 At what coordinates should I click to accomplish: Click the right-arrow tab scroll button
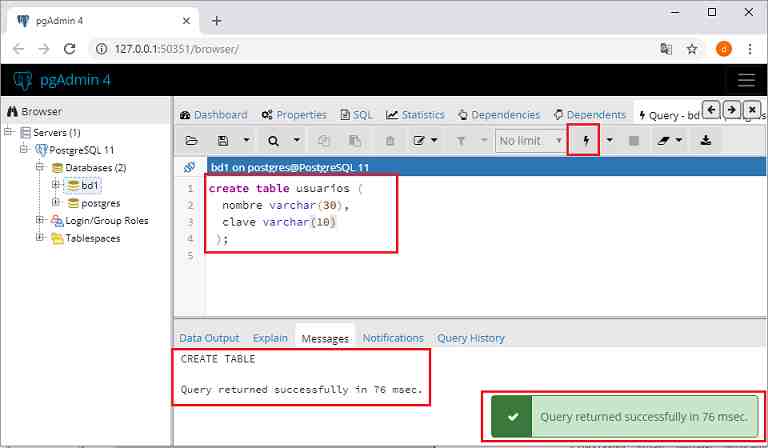[x=732, y=110]
